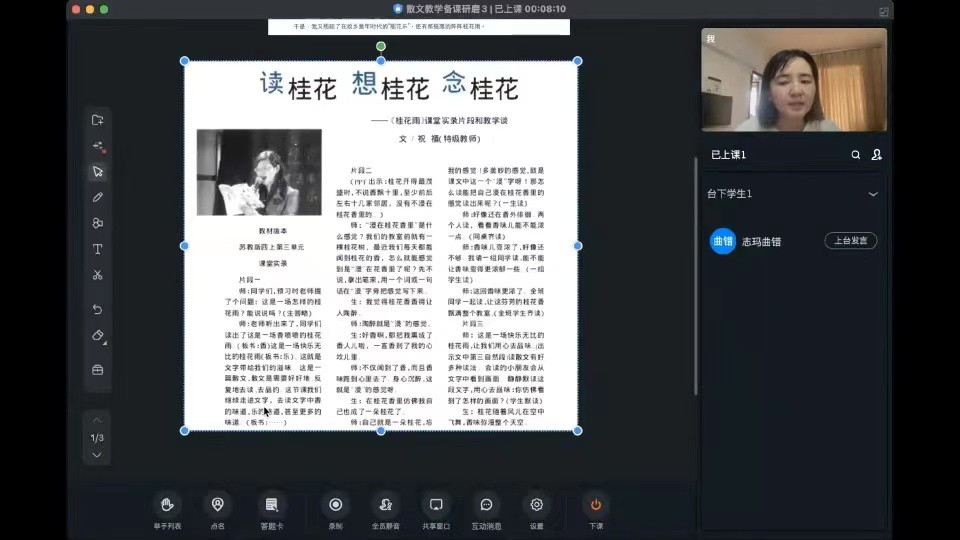The height and width of the screenshot is (540, 960).
Task: Go to next whiteboard page arrow
Action: tap(97, 455)
